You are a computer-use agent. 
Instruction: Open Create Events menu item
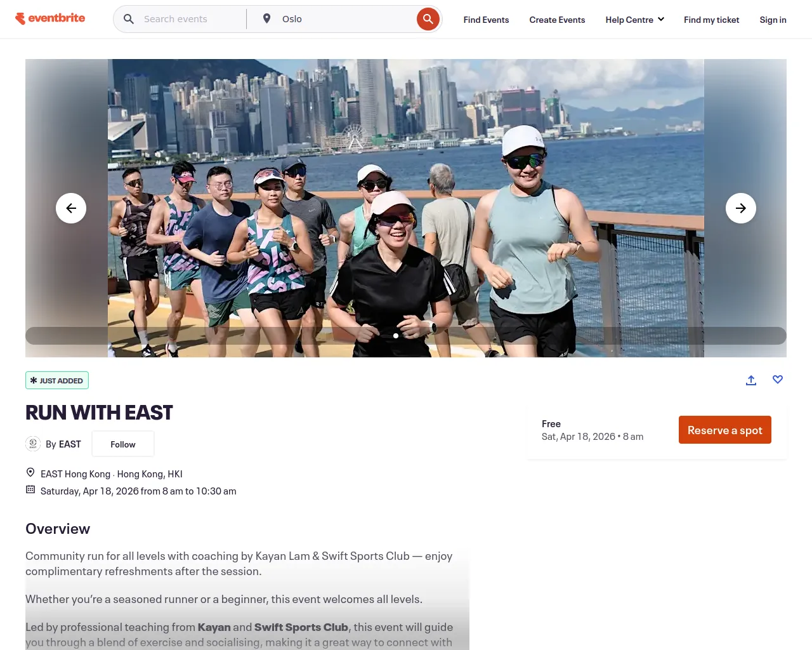tap(557, 20)
